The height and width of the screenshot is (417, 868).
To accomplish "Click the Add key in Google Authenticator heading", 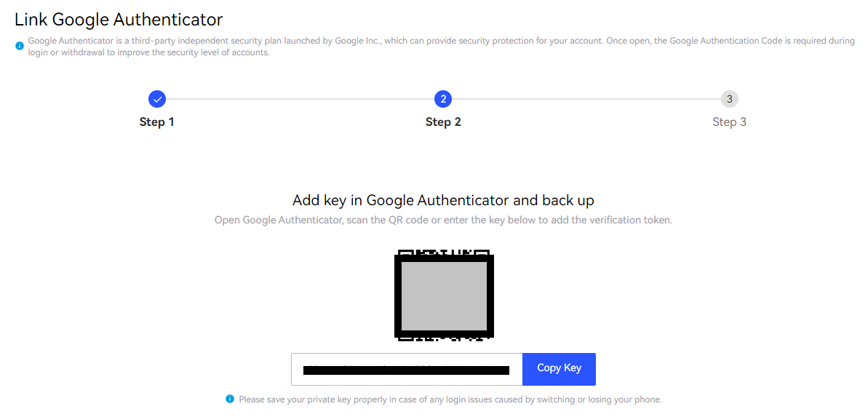I will click(x=443, y=200).
